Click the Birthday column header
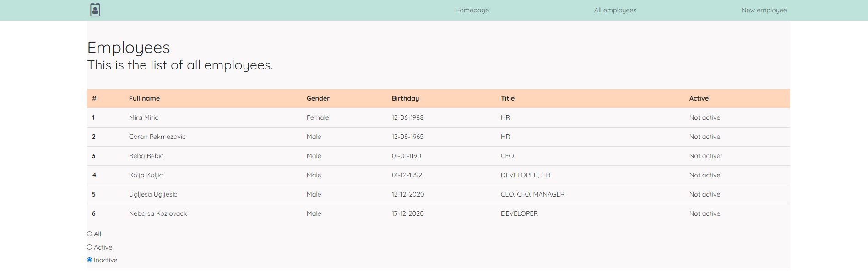868x271 pixels. click(x=405, y=98)
